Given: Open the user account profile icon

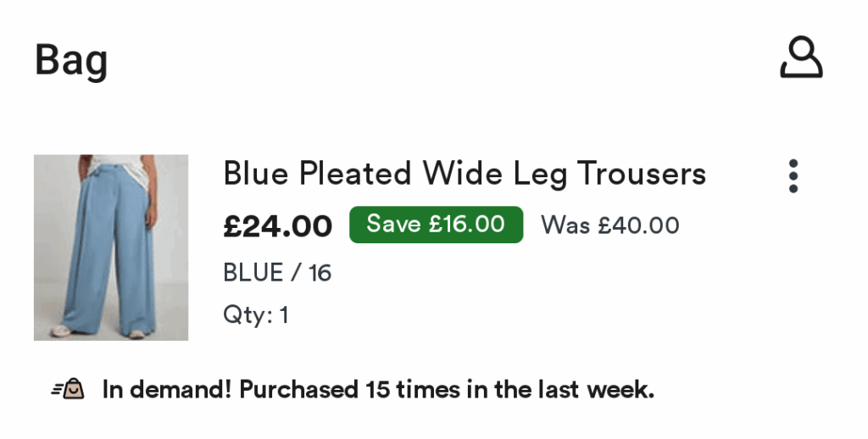Looking at the screenshot, I should [x=801, y=58].
